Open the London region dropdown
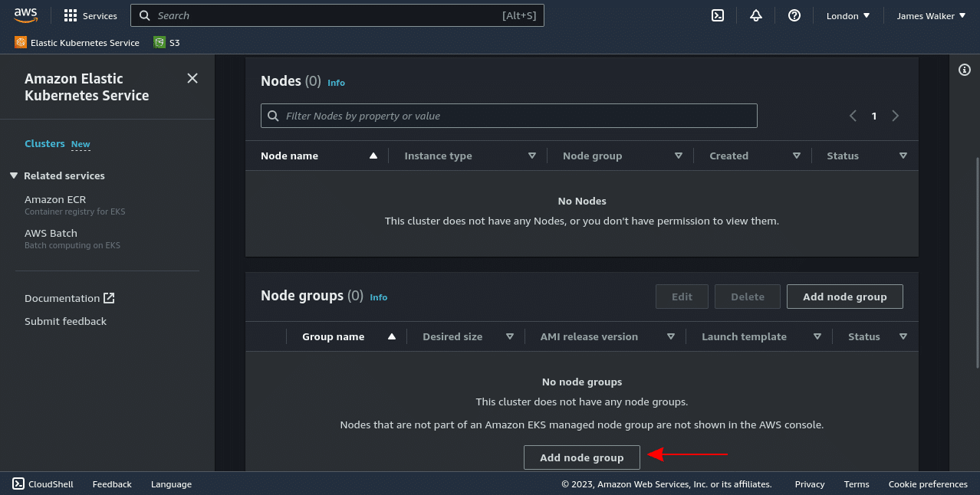The image size is (980, 495). [x=848, y=15]
